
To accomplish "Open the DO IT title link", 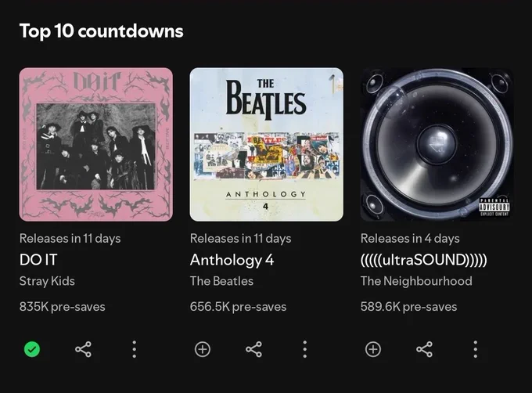I will [38, 260].
